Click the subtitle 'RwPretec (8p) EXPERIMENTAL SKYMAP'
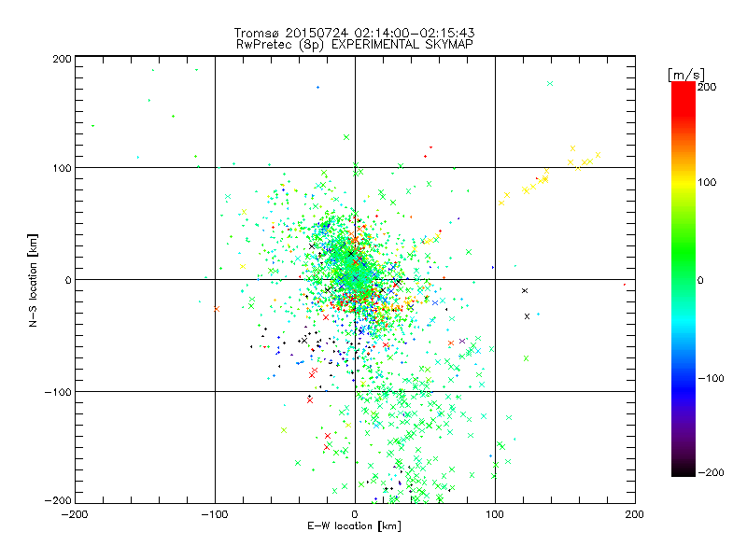 355,45
